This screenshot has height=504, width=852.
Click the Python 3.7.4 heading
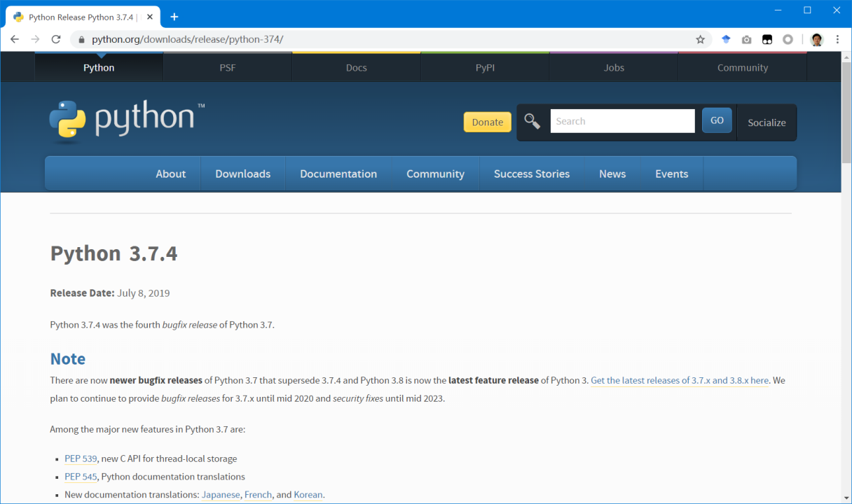114,253
